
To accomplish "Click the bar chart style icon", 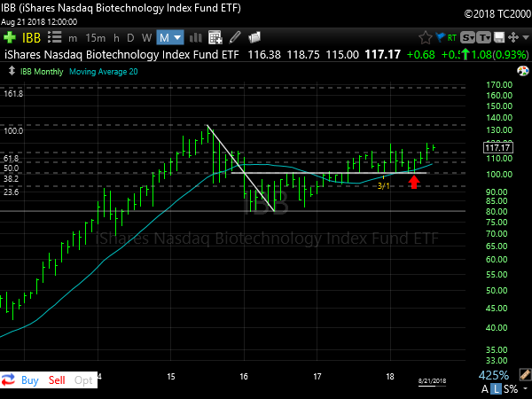I will point(196,37).
